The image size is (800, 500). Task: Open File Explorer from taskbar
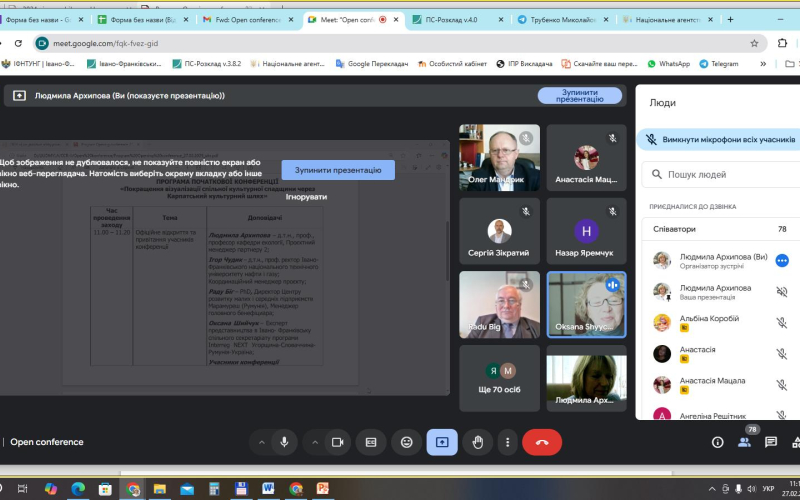coord(160,489)
